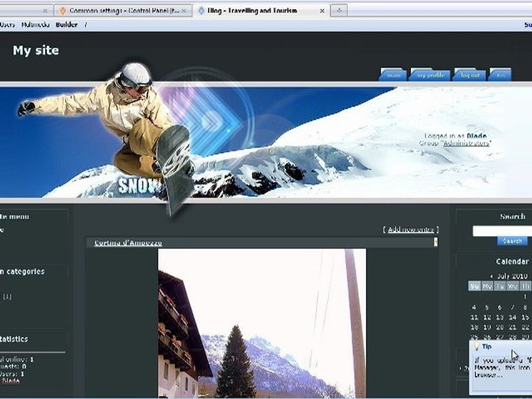The height and width of the screenshot is (399, 532).
Task: Open the rss feed tab
Action: pos(500,75)
